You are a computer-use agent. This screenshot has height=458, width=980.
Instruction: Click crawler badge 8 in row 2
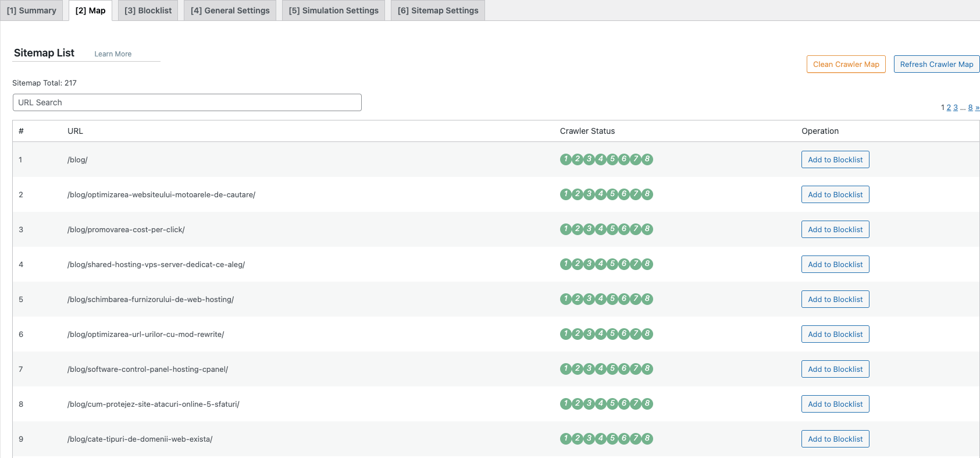pos(647,194)
